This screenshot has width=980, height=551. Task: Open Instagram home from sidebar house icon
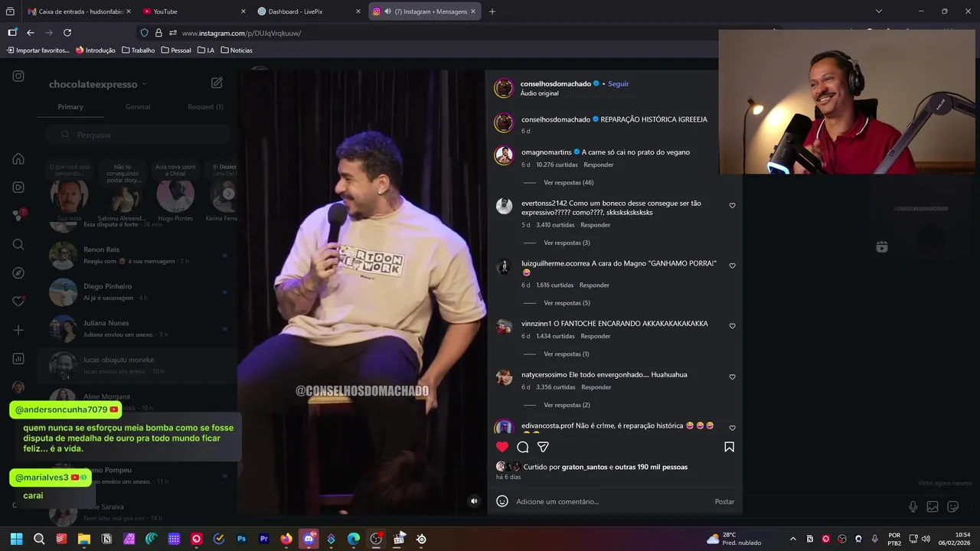tap(18, 159)
